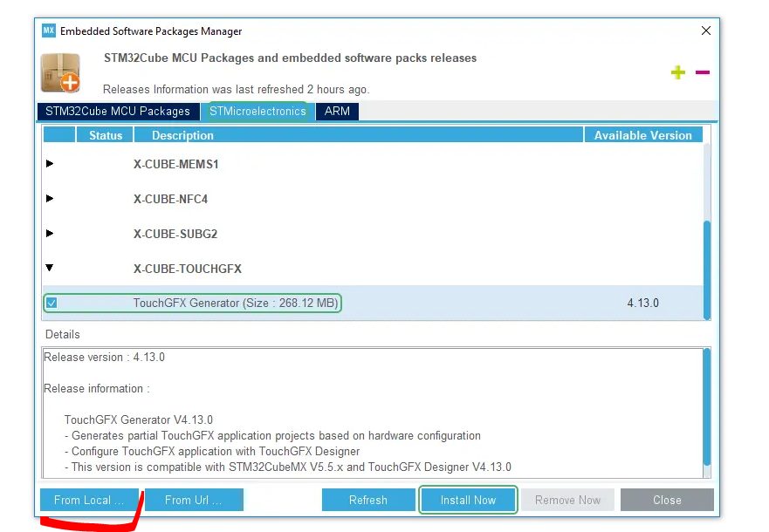Click 'Configure TouchGFX application with TouchGFX Designer' line
Viewport: 769px width, 532px height.
click(212, 451)
